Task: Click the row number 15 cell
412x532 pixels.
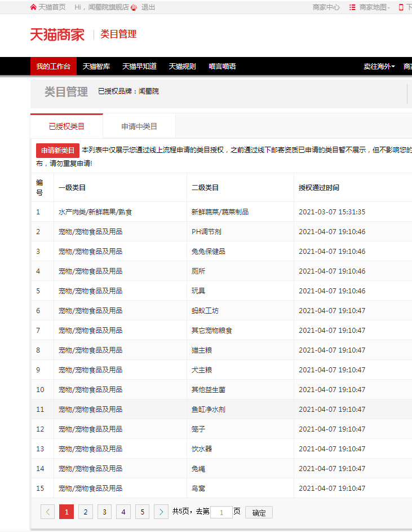Action: (x=40, y=488)
